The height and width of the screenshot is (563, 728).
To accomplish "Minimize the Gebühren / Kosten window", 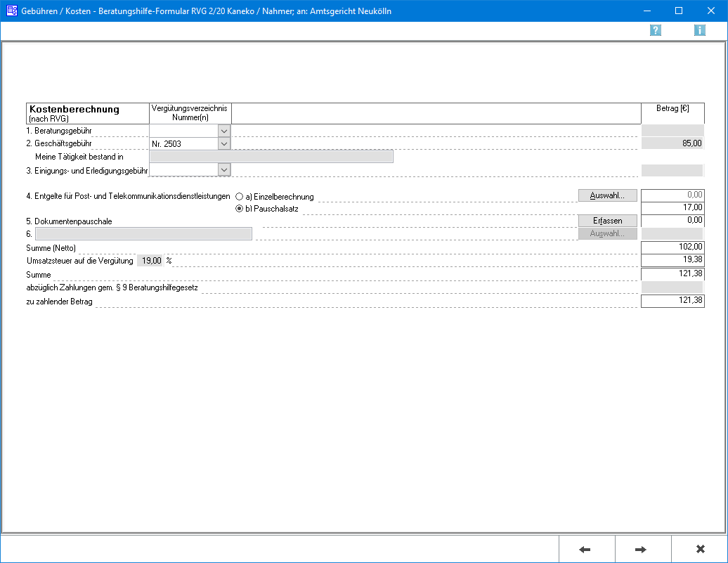I will [x=646, y=11].
